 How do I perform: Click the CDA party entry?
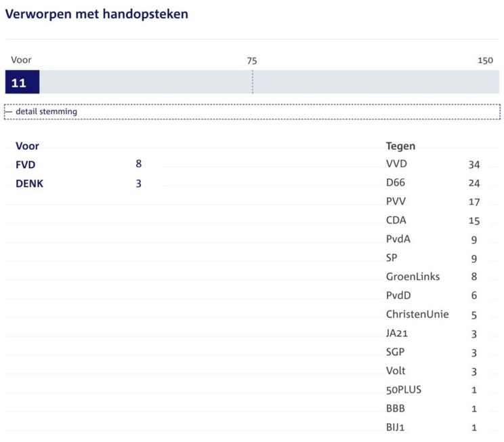pyautogui.click(x=396, y=220)
